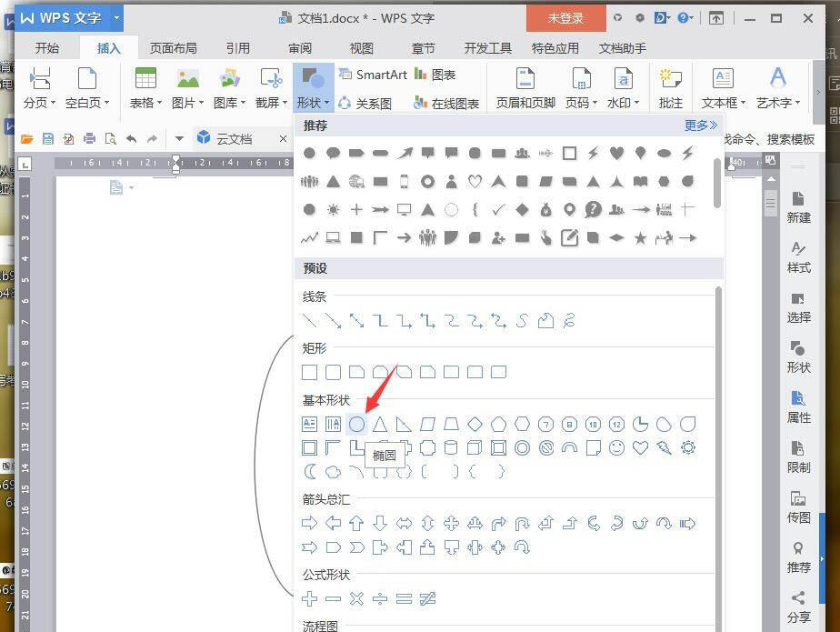Switch to the 引用 tab
The width and height of the screenshot is (840, 632).
tap(238, 48)
